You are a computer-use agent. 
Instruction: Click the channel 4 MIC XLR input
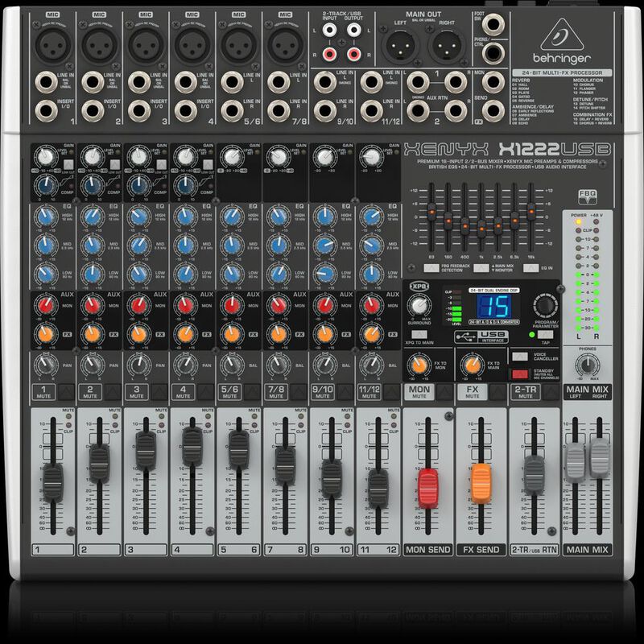(x=192, y=45)
